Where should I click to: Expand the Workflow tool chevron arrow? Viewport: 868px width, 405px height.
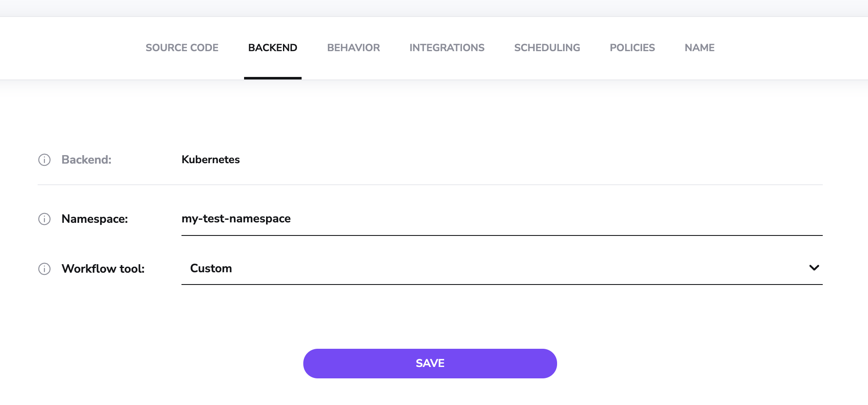tap(813, 268)
